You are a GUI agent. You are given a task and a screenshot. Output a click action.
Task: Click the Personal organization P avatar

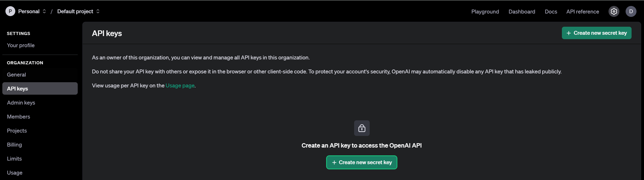tap(10, 11)
